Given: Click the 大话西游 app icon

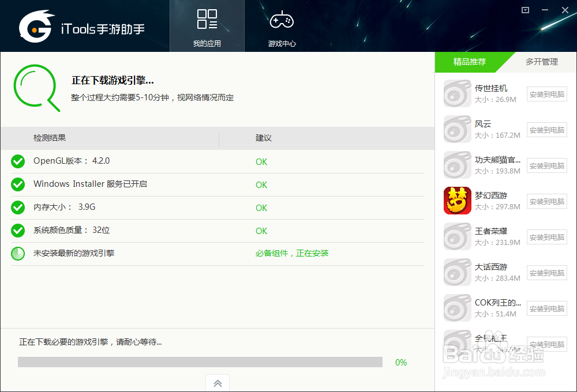Looking at the screenshot, I should click(x=457, y=272).
